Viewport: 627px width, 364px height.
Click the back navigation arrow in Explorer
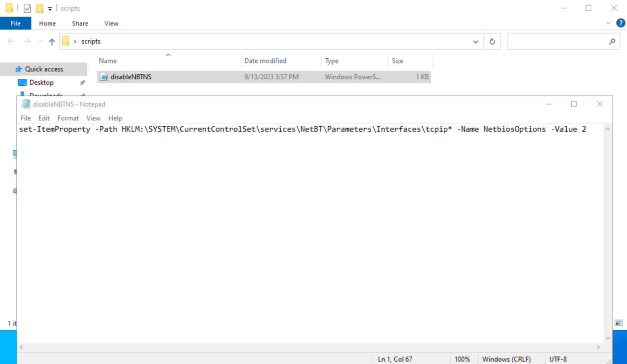pos(10,41)
